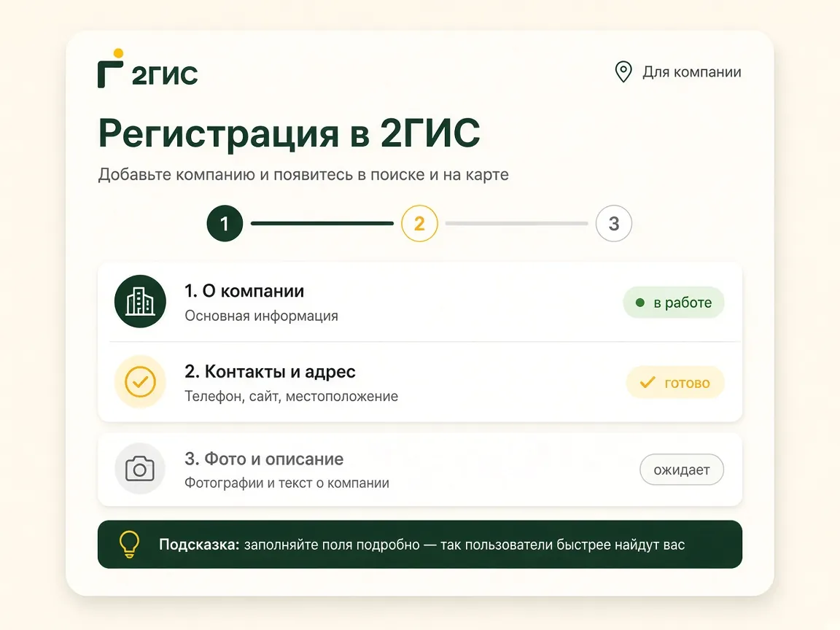Image resolution: width=840 pixels, height=630 pixels.
Task: Click Фотографии и текст о компании description
Action: 287,483
